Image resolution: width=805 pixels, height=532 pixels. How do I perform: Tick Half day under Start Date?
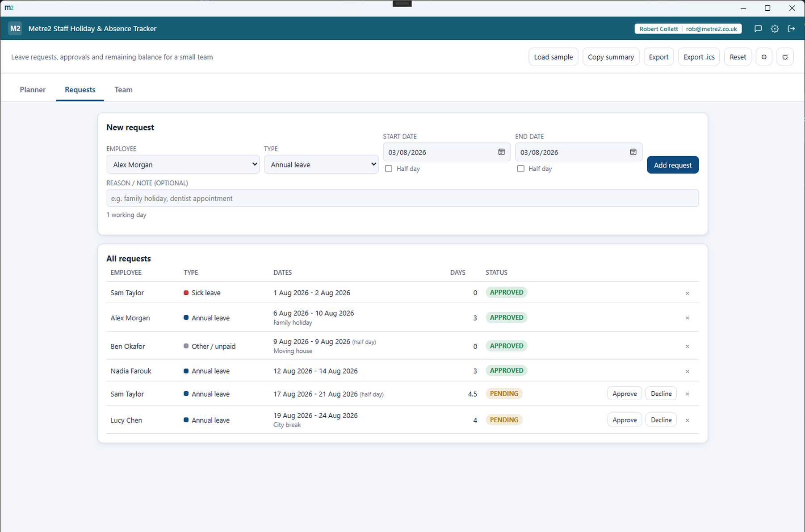[x=389, y=168]
